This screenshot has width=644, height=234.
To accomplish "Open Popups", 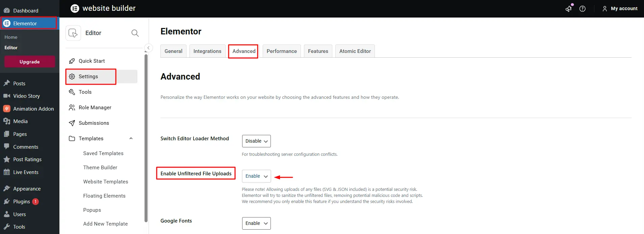I will coord(92,210).
